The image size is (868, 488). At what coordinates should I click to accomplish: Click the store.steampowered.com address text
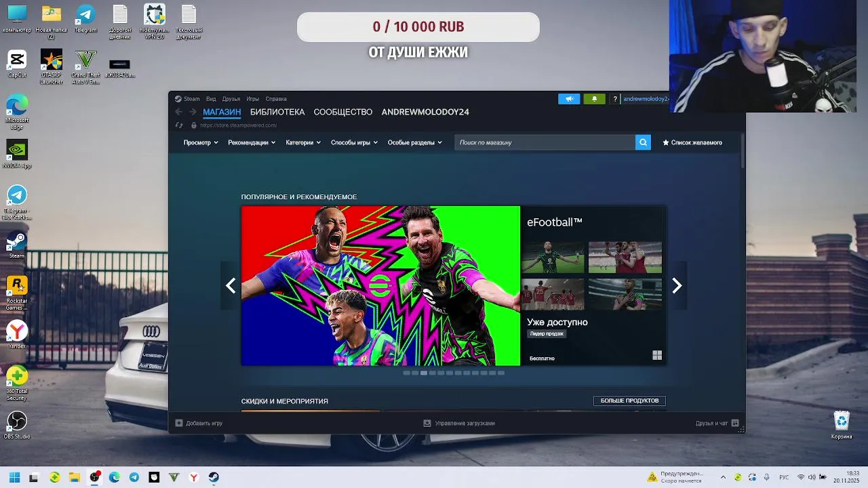tap(238, 125)
